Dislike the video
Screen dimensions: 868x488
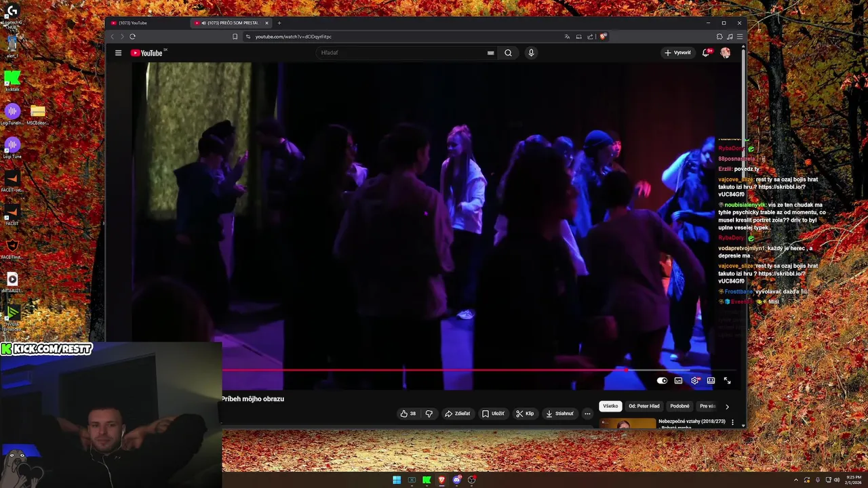429,413
